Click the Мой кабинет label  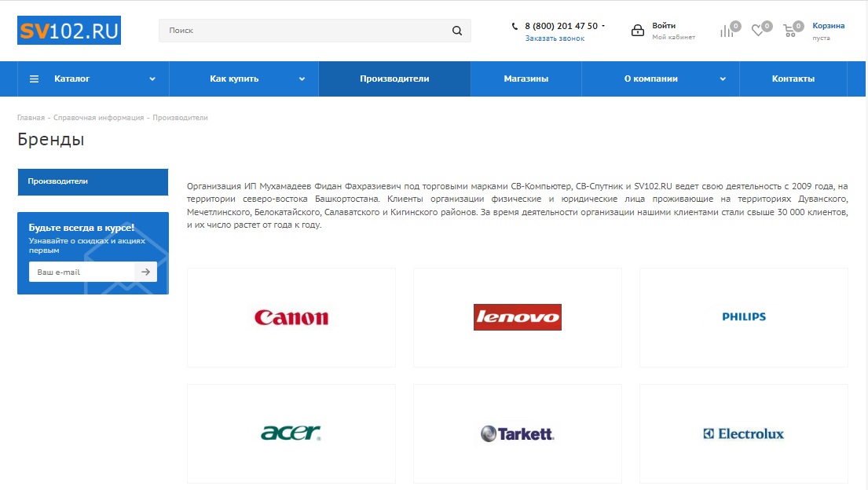pyautogui.click(x=674, y=37)
